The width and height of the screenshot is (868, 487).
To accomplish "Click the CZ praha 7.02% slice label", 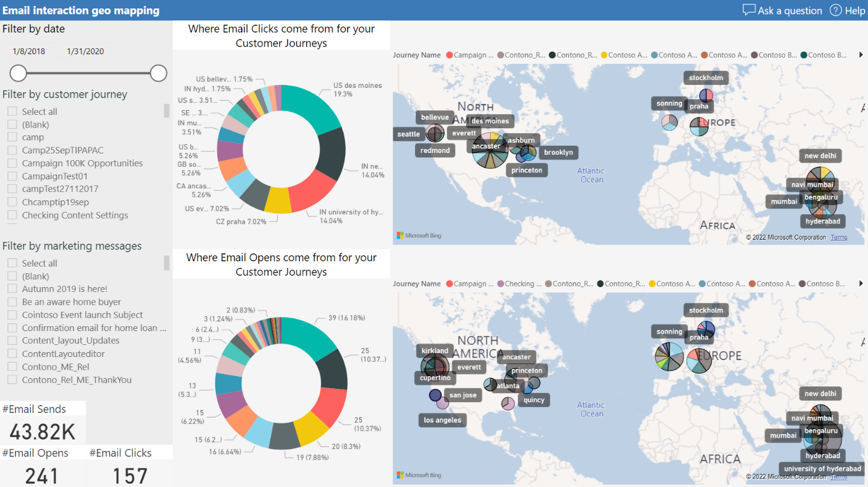I will 240,222.
